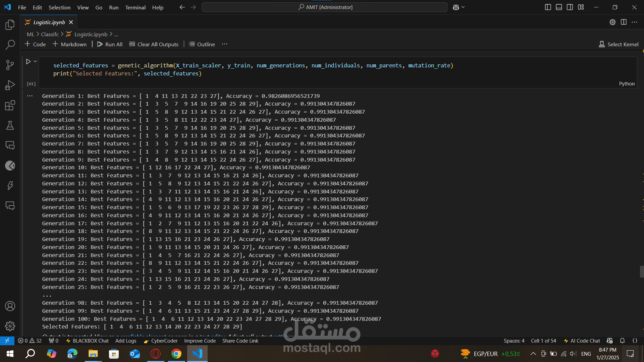Open the Terminal menu
The height and width of the screenshot is (362, 644).
click(x=135, y=7)
